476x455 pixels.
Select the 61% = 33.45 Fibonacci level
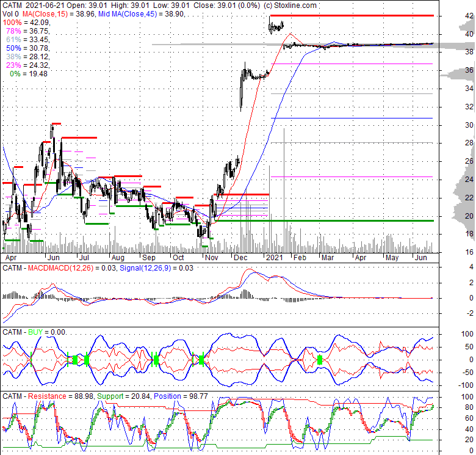tap(27, 40)
